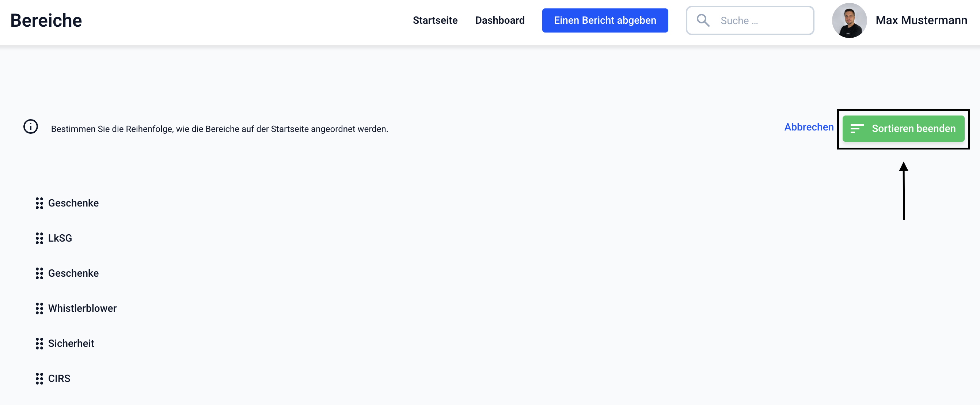Viewport: 980px width, 405px height.
Task: Click the drag handle beside CIRS
Action: [x=39, y=378]
